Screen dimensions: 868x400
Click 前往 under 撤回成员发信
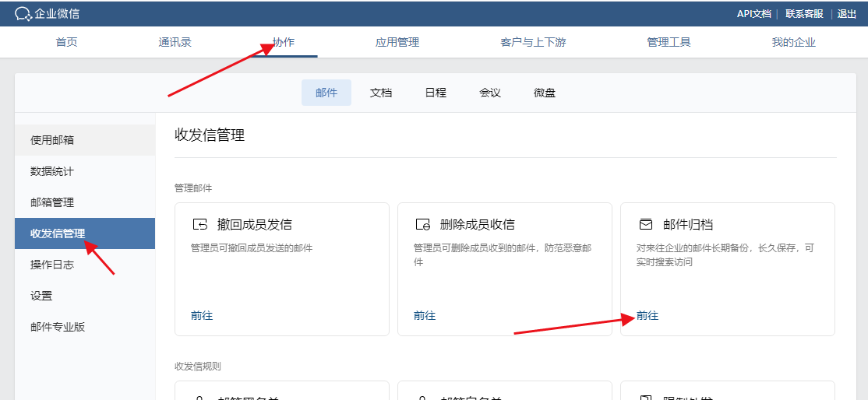click(x=202, y=316)
